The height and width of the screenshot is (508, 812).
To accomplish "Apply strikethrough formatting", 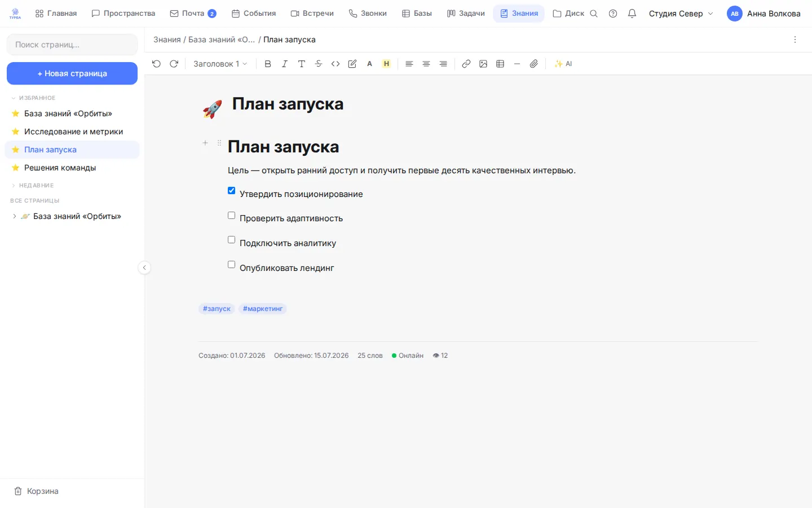I will click(x=319, y=64).
